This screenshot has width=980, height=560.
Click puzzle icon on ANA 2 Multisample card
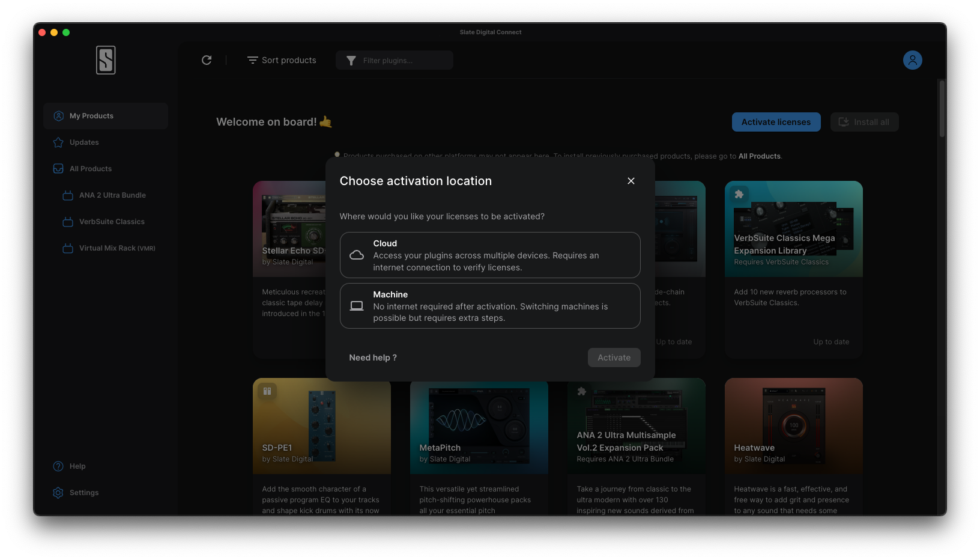(581, 391)
